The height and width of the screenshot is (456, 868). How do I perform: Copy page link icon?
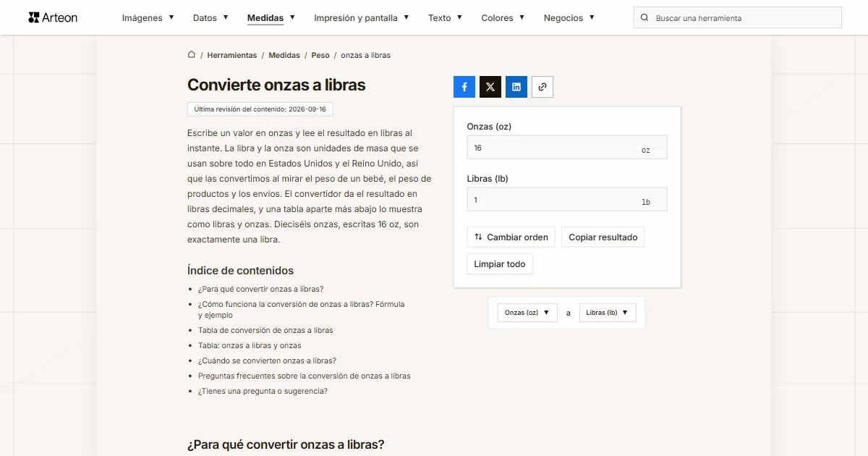(542, 87)
